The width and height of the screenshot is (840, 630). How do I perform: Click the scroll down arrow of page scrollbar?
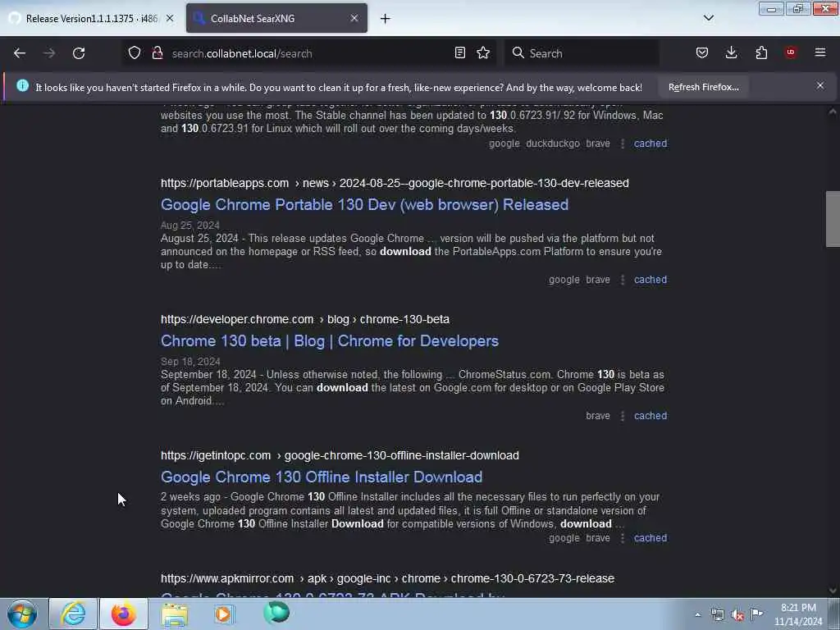tap(833, 591)
